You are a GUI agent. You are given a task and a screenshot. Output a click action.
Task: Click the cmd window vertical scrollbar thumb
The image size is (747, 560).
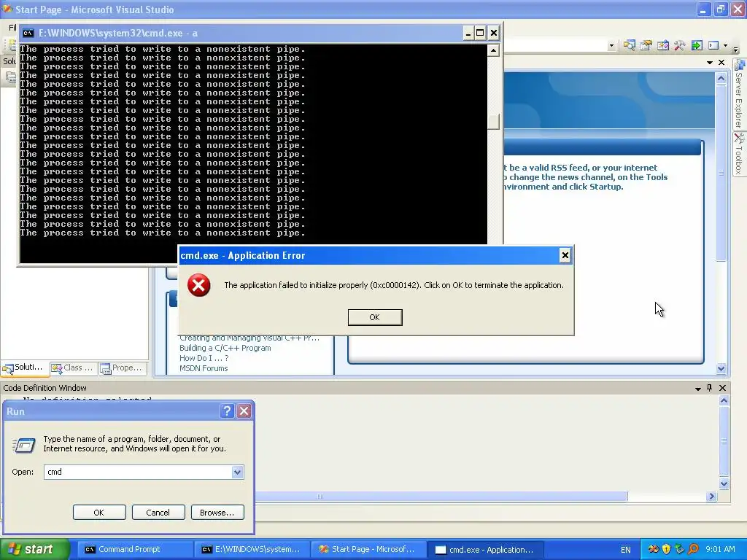click(x=494, y=122)
